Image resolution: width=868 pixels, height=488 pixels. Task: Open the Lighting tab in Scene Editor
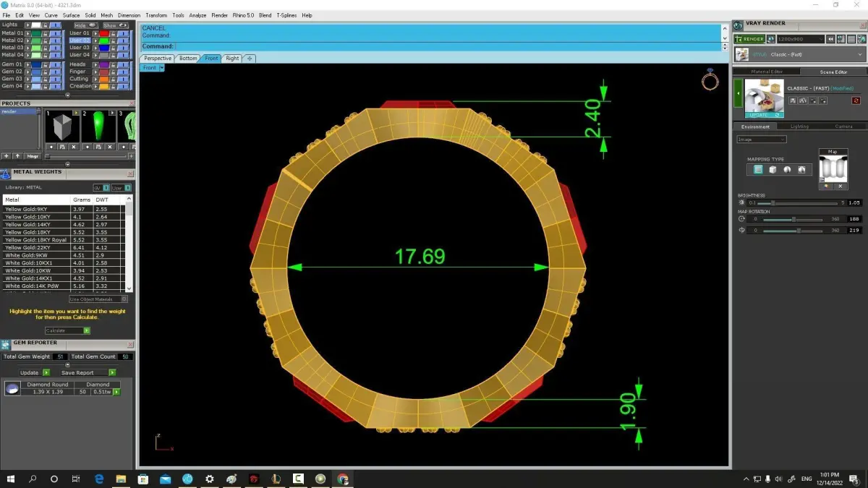pyautogui.click(x=799, y=127)
